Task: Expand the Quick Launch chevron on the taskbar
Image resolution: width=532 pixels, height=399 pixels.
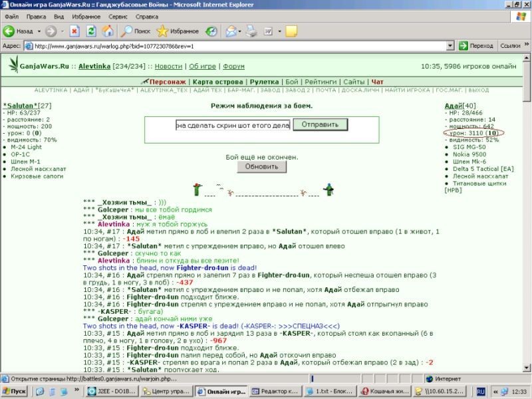Action: pyautogui.click(x=76, y=390)
